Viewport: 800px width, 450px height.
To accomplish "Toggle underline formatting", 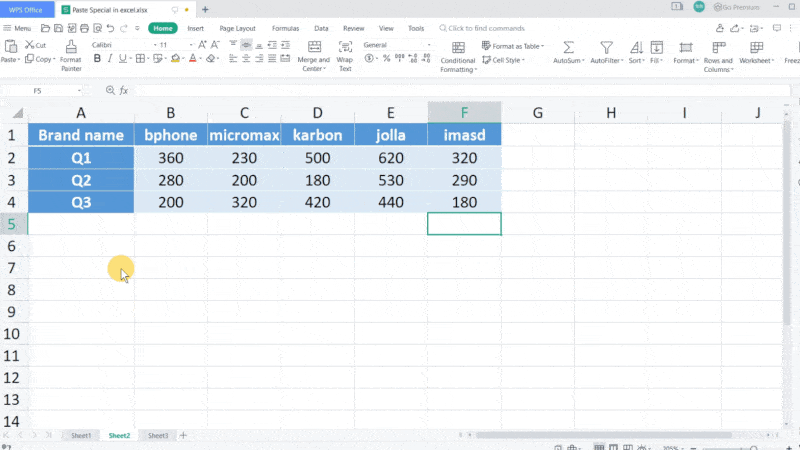I will [122, 59].
